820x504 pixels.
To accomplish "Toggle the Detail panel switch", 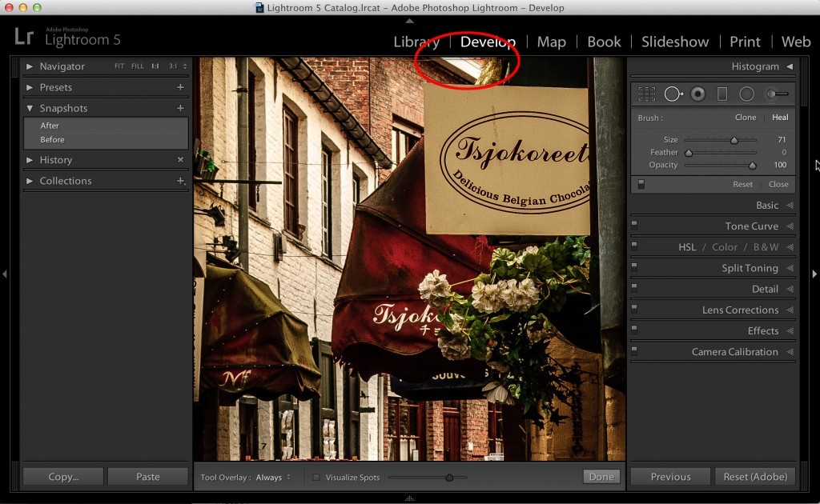I will pos(634,288).
